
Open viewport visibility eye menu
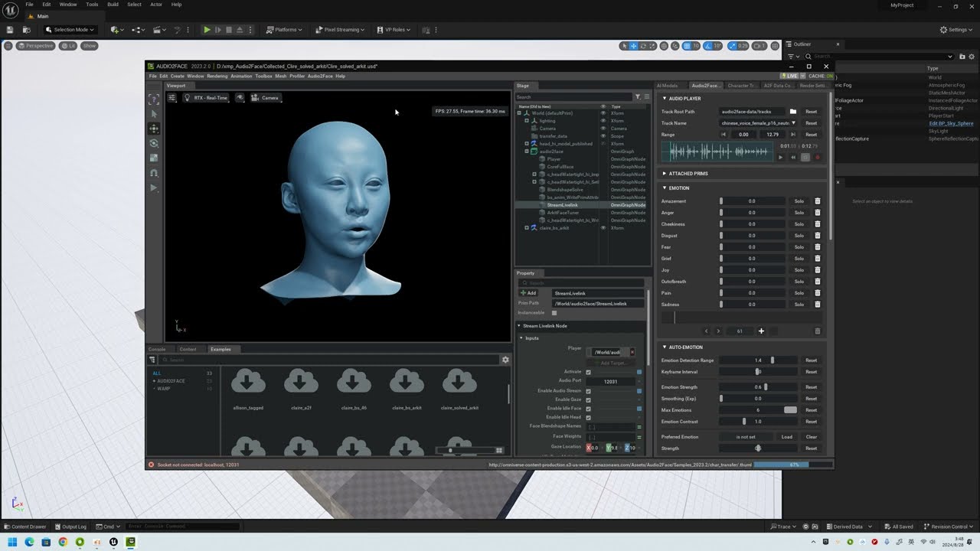click(240, 98)
